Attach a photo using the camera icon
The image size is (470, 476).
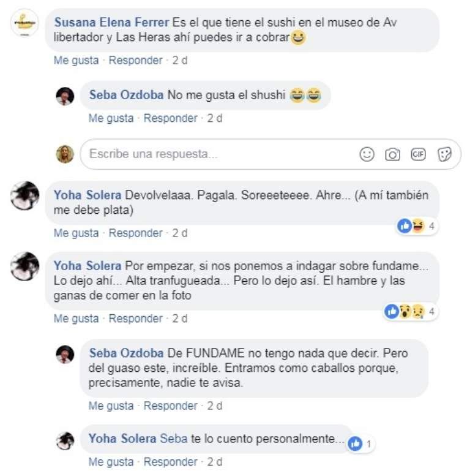tap(392, 154)
